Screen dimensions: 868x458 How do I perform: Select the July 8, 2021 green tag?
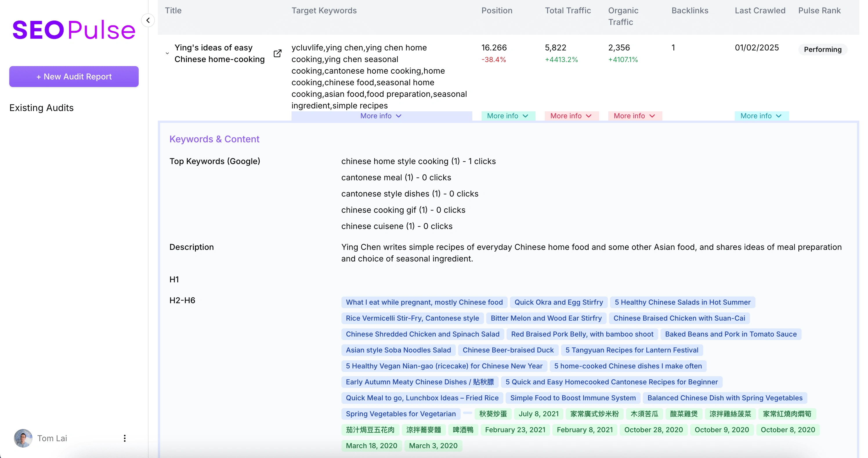(538, 414)
